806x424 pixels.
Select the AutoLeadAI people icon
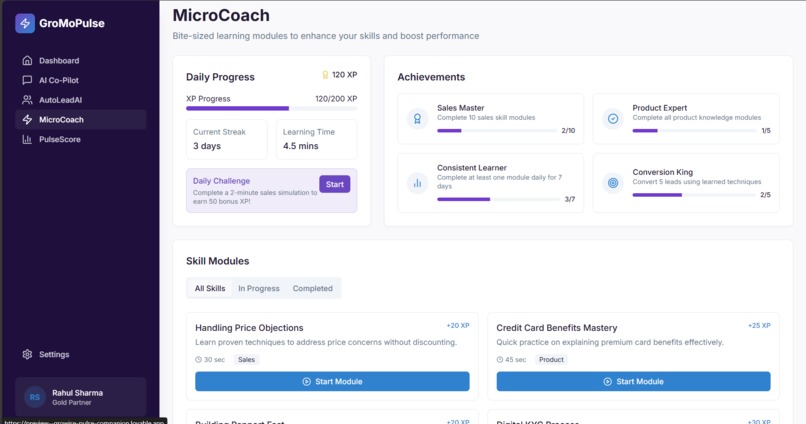click(27, 100)
